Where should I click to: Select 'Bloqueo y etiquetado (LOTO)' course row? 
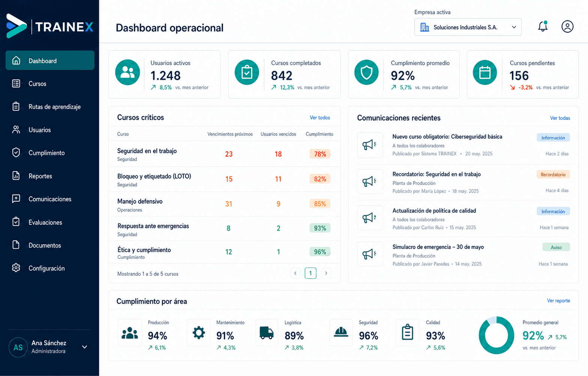[224, 179]
